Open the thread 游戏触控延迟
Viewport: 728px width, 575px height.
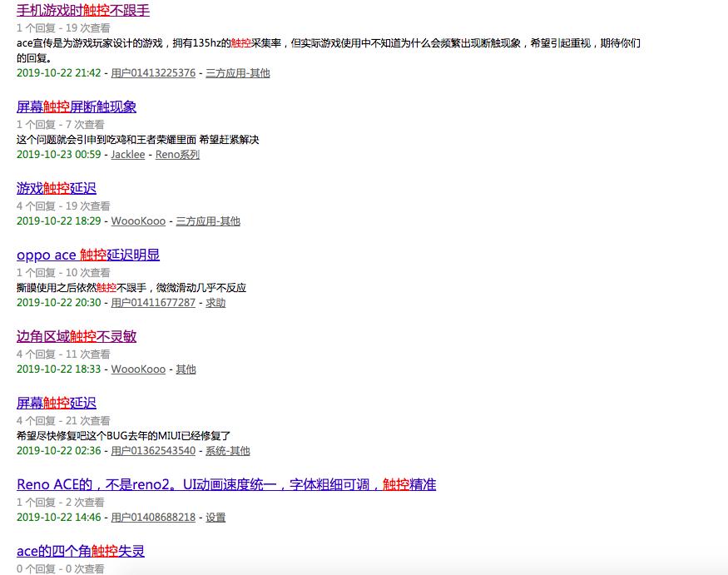coord(57,189)
